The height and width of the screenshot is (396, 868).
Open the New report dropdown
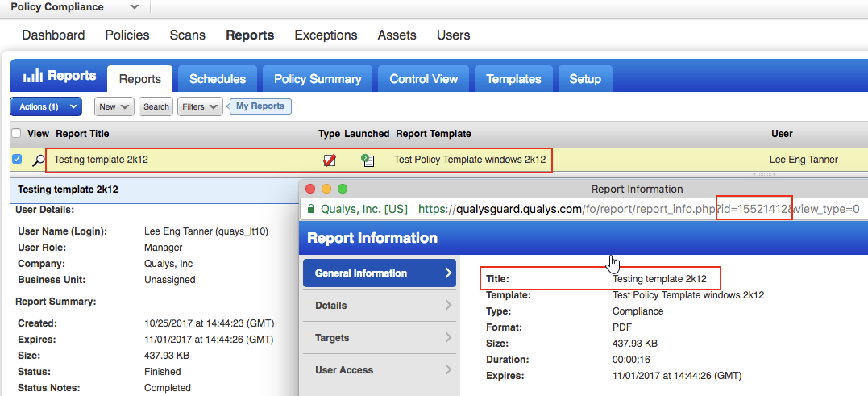pos(114,106)
